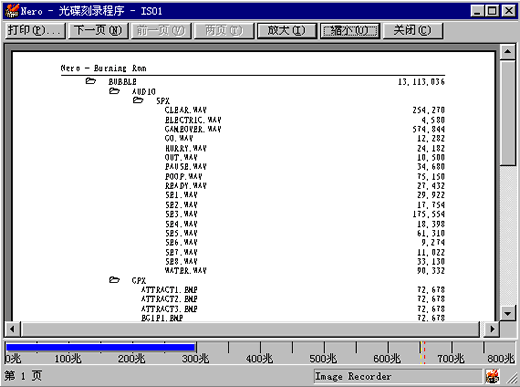520x387 pixels.
Task: Click the CLEAR.WAV file entry
Action: 186,110
